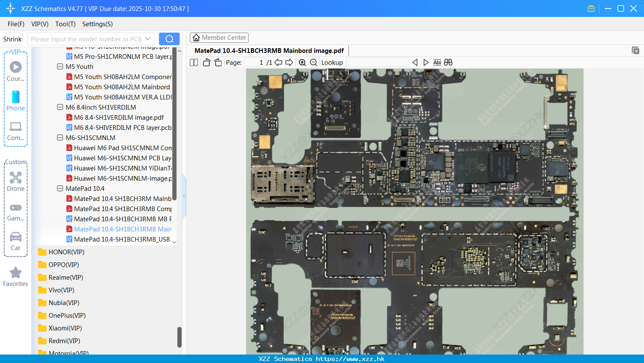644x363 pixels.
Task: Toggle the two-page split view icon
Action: pyautogui.click(x=194, y=63)
